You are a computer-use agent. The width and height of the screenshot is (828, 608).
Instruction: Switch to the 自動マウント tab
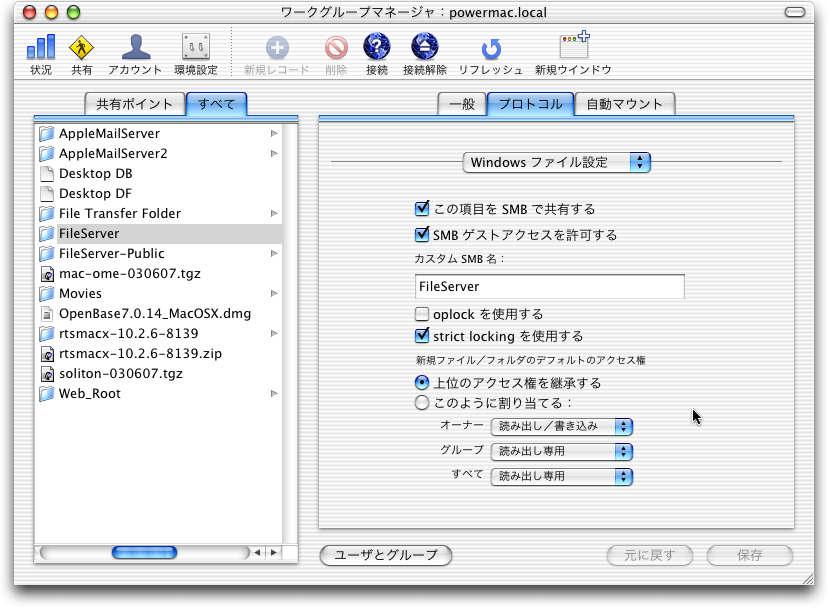coord(625,103)
